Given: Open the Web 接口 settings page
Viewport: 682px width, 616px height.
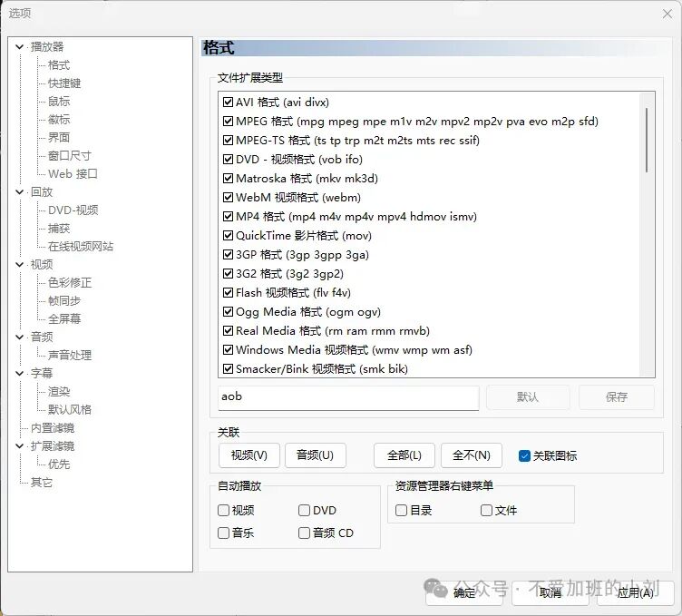Looking at the screenshot, I should pos(73,174).
